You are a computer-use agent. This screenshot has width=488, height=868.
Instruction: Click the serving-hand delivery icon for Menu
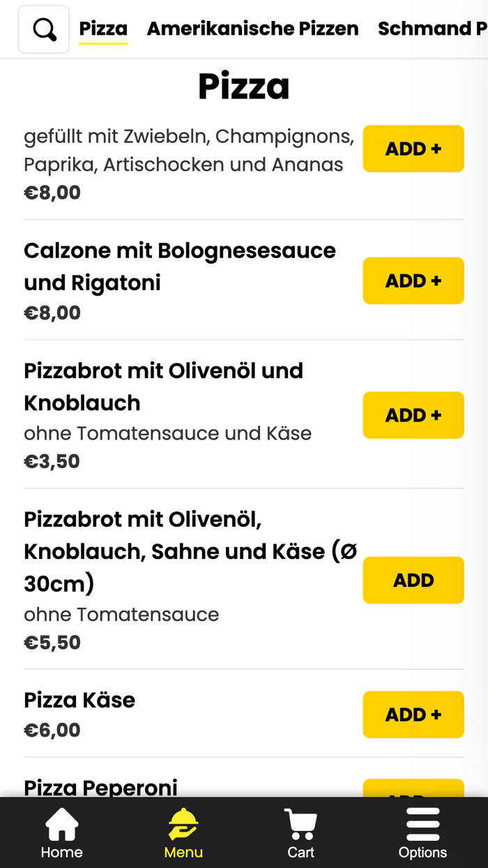[x=183, y=823]
